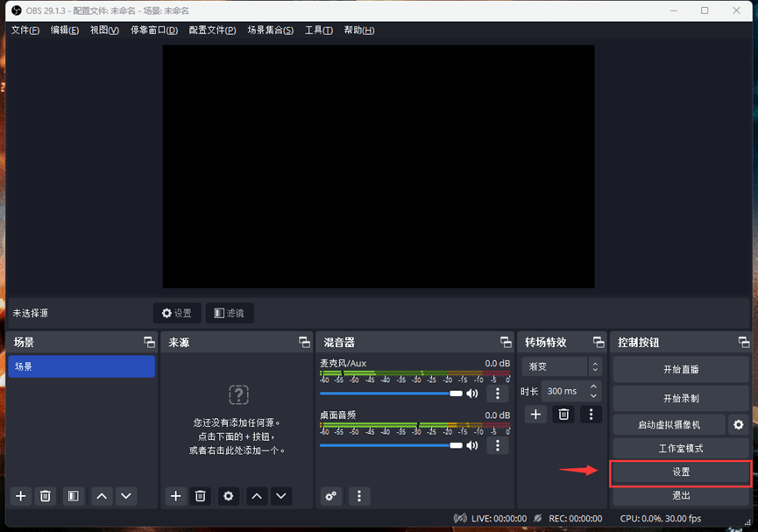Click the CPU: 0.0%, 30.00 fps status
Image resolution: width=758 pixels, height=532 pixels.
tap(661, 519)
